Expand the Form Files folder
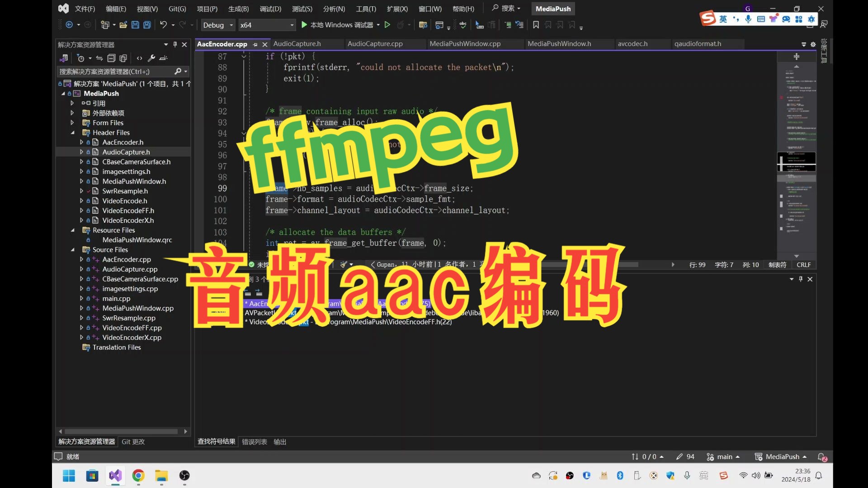 tap(72, 122)
